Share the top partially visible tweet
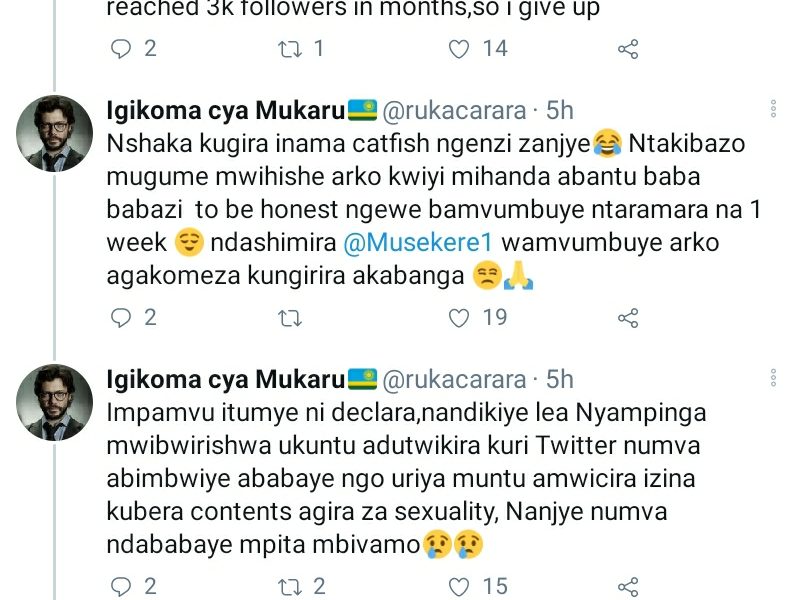This screenshot has width=800, height=600. tap(628, 48)
